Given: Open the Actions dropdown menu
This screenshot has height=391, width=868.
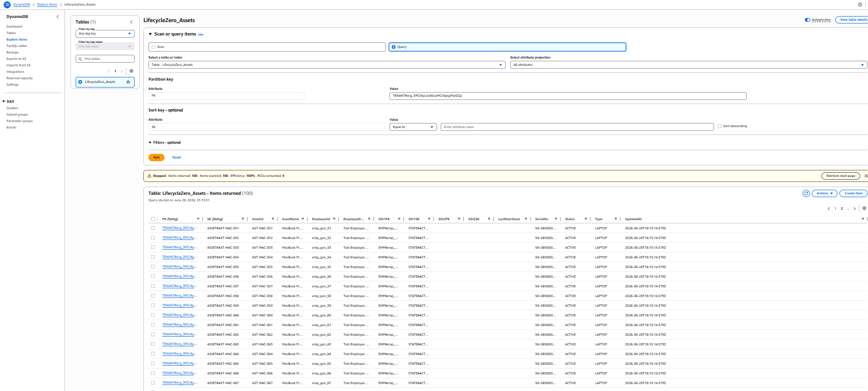Looking at the screenshot, I should coord(825,193).
